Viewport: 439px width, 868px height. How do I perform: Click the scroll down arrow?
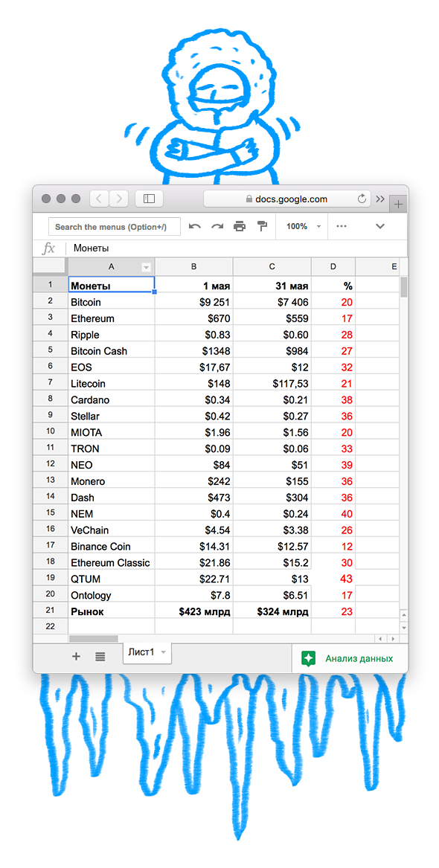[403, 628]
